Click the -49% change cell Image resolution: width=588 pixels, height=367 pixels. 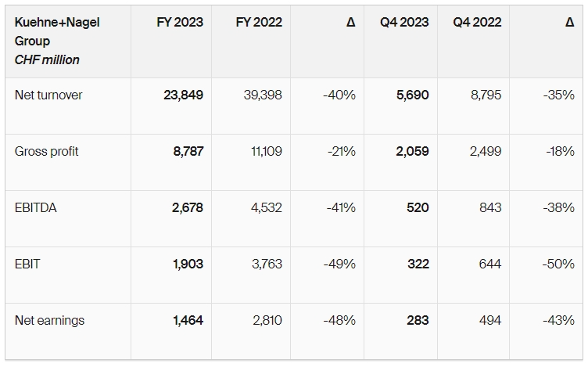(339, 264)
